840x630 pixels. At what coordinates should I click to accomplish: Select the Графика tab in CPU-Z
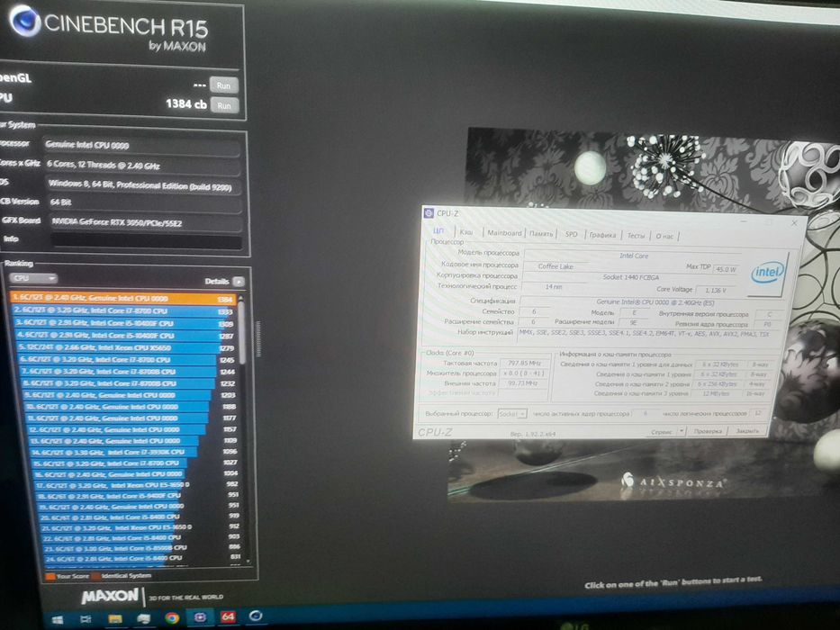[602, 235]
